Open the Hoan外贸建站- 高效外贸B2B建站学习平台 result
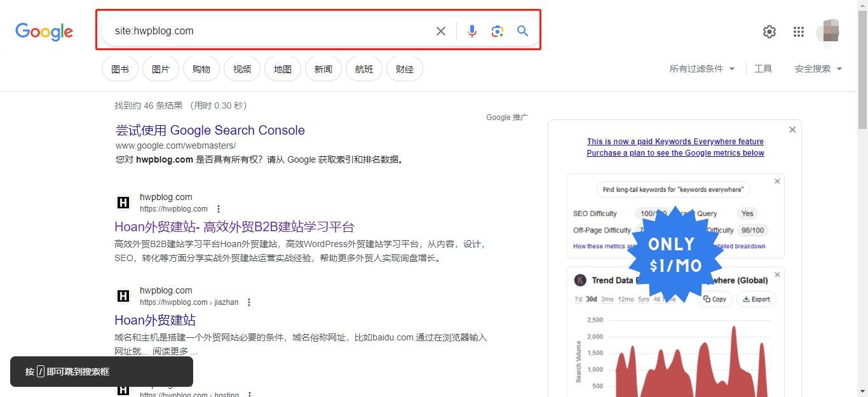Viewport: 868px width, 397px height. point(234,227)
